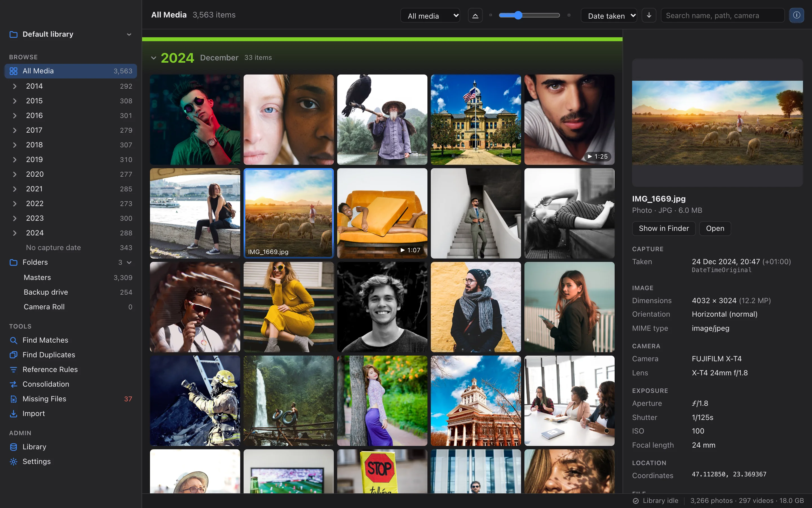The height and width of the screenshot is (508, 812).
Task: Expand the 2019 year in the sidebar
Action: click(x=14, y=159)
